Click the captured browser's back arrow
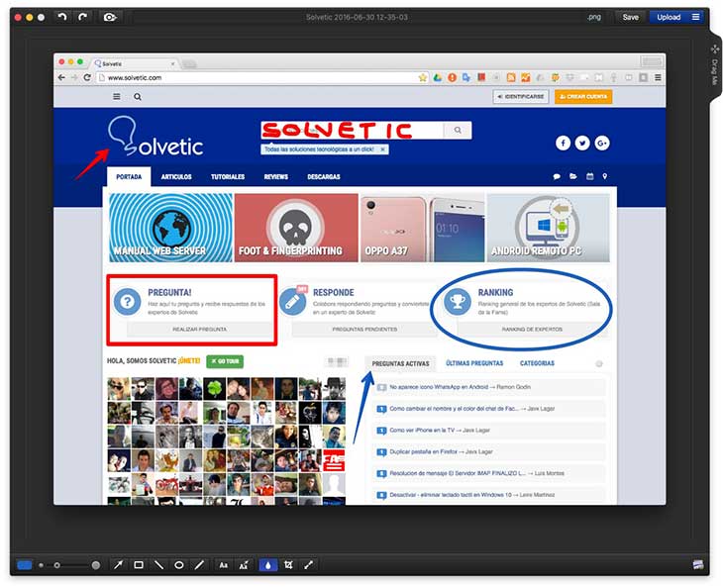 [61, 77]
